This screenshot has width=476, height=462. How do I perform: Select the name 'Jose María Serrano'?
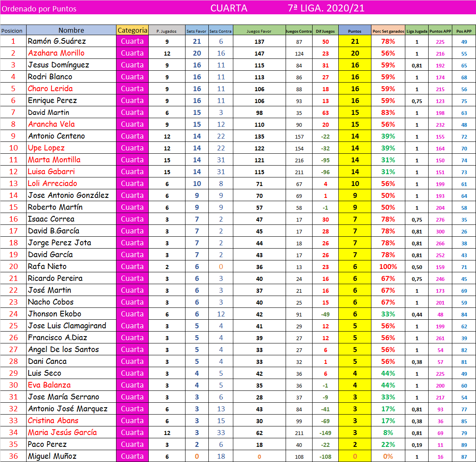click(x=63, y=397)
